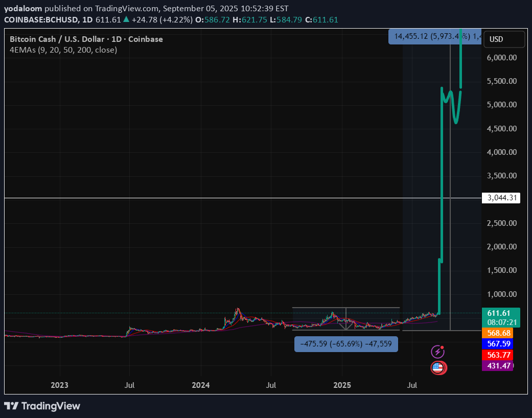Click the 2023 time axis label

point(59,385)
